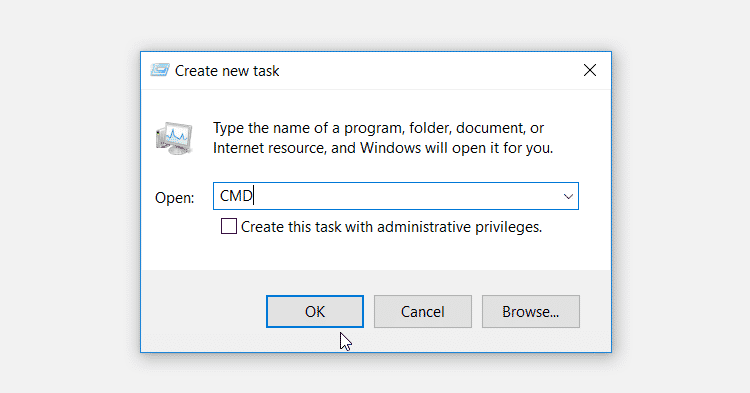Close the Create new task dialog
The height and width of the screenshot is (393, 750).
590,70
